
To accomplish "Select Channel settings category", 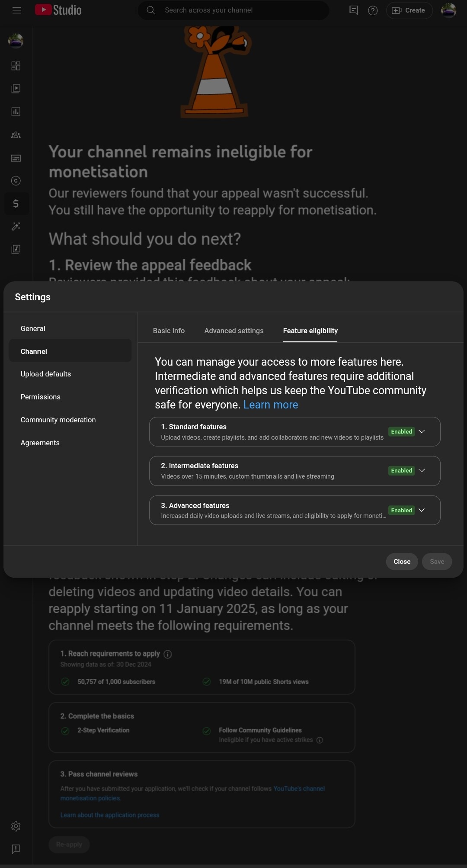I will pyautogui.click(x=70, y=351).
